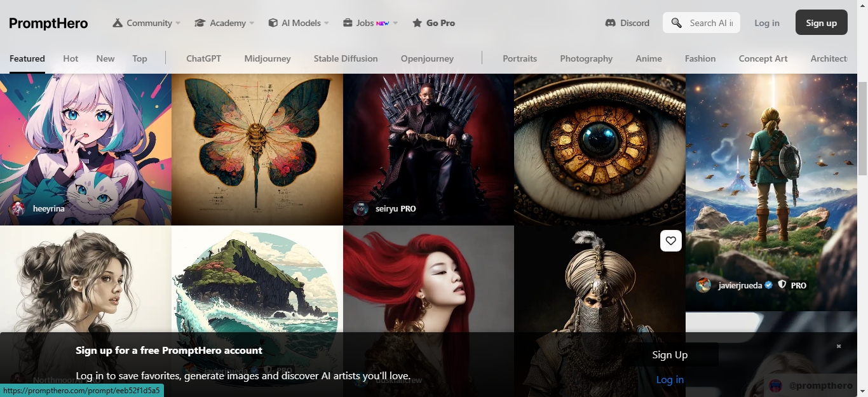This screenshot has width=868, height=397.
Task: Click Log in link in banner
Action: pos(670,380)
